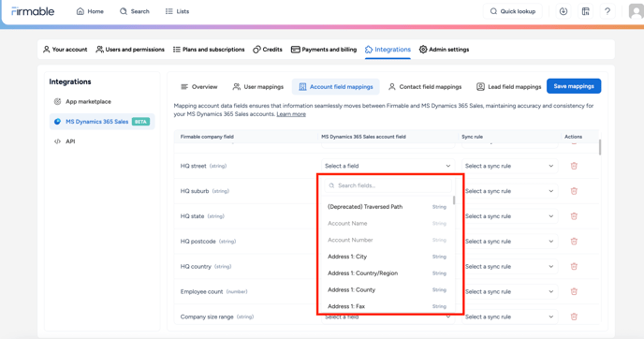The image size is (644, 339).
Task: Delete the HQ state mapping row
Action: (574, 216)
